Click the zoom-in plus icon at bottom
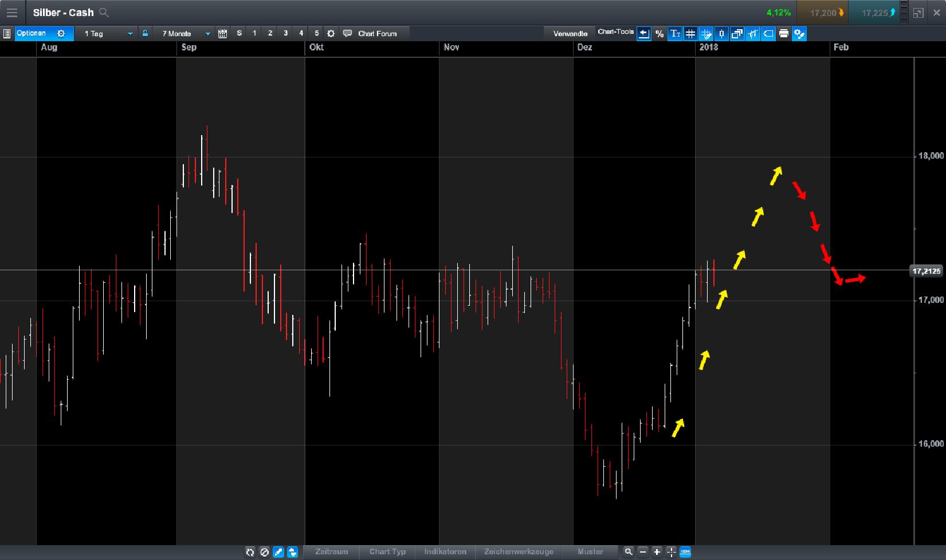The width and height of the screenshot is (946, 560). point(657,552)
